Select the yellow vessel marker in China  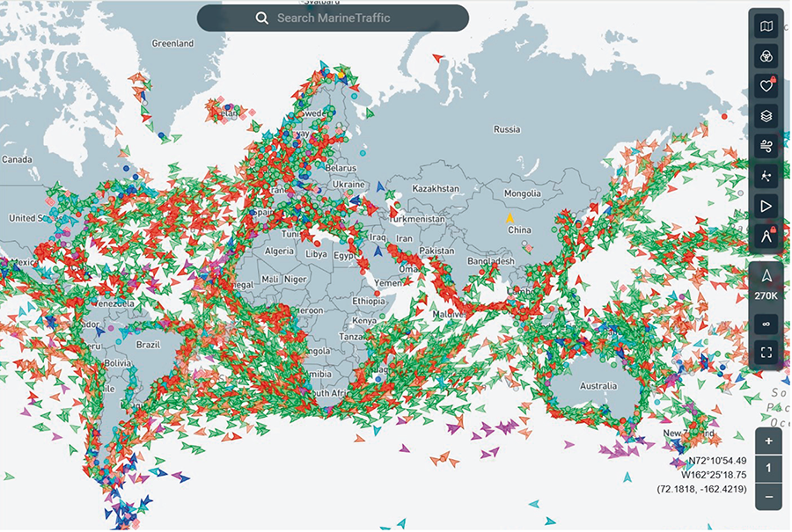[x=510, y=217]
